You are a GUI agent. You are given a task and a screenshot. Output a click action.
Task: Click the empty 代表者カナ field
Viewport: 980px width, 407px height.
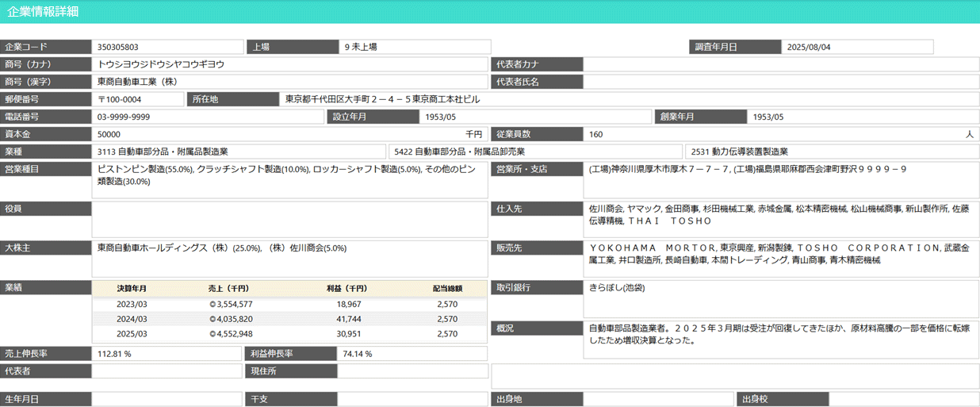(x=781, y=64)
